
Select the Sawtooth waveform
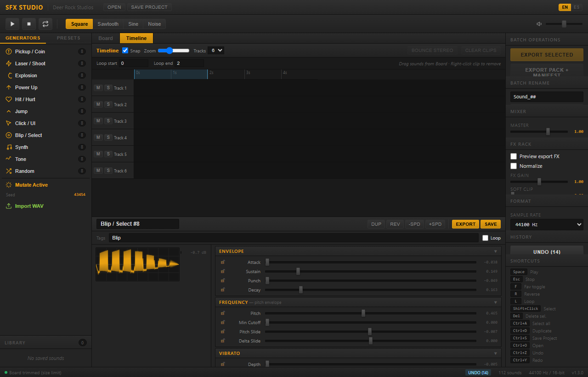(x=108, y=24)
